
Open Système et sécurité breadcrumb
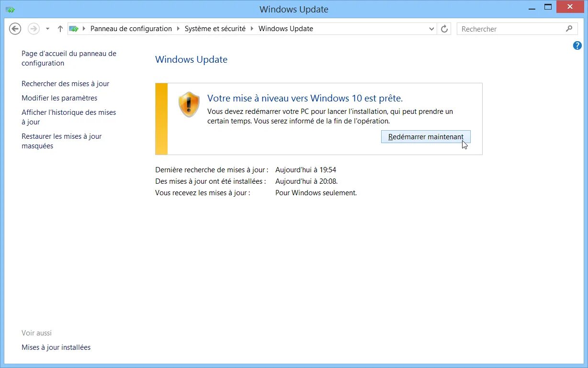pyautogui.click(x=215, y=29)
